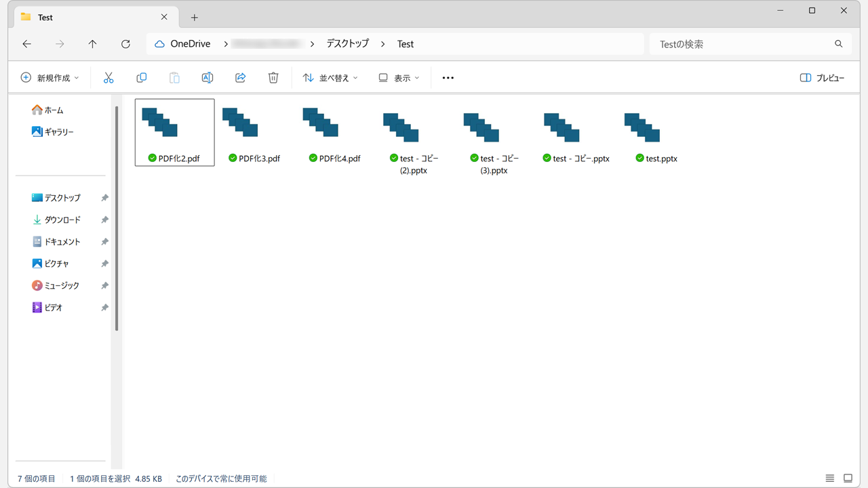Click the Rename icon in toolbar
Viewport: 868px width, 488px height.
(x=208, y=78)
